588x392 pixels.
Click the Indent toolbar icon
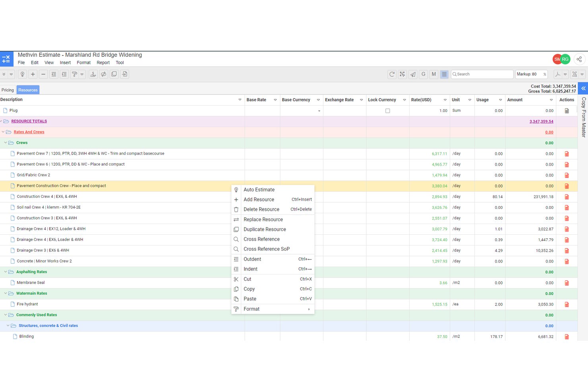click(64, 74)
